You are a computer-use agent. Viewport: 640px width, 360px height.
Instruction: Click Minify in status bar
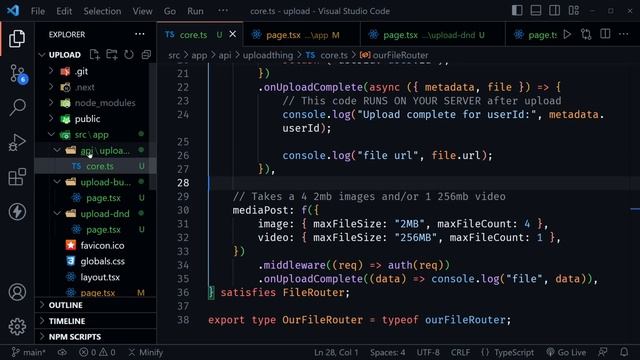click(x=146, y=352)
